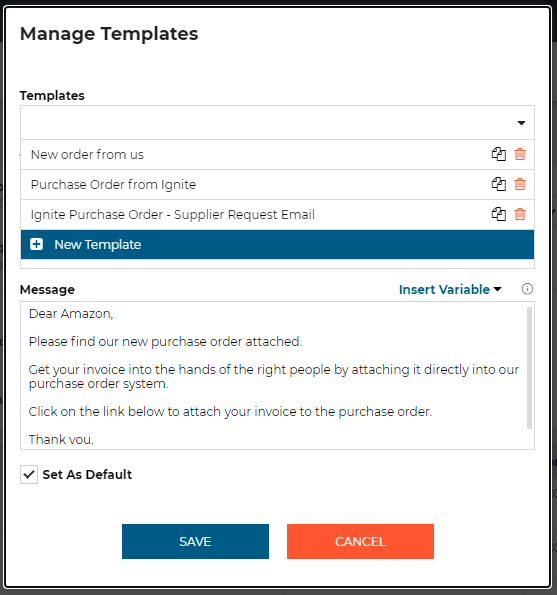
Task: Uncheck the Set As Default checkbox
Action: 29,474
